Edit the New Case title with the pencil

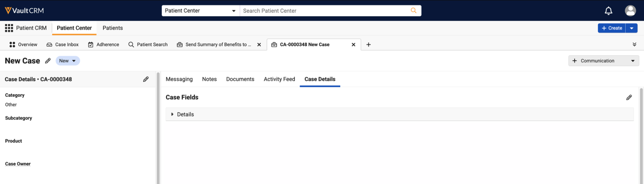pos(48,61)
